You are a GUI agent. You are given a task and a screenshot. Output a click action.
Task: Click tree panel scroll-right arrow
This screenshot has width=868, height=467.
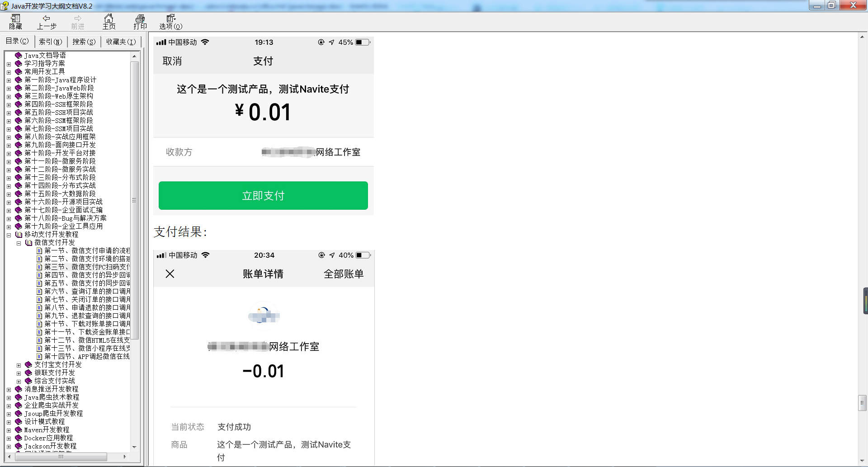125,457
